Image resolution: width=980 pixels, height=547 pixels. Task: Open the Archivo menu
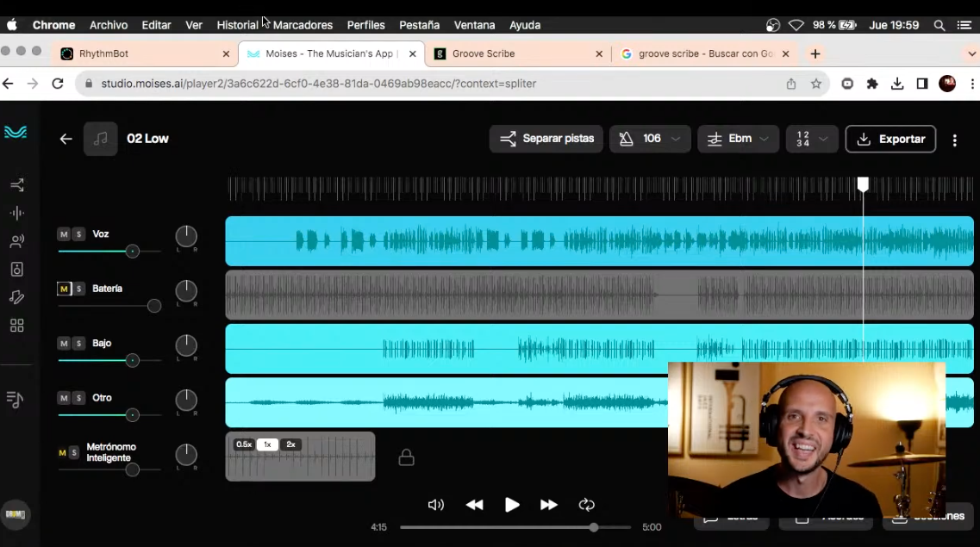coord(108,25)
